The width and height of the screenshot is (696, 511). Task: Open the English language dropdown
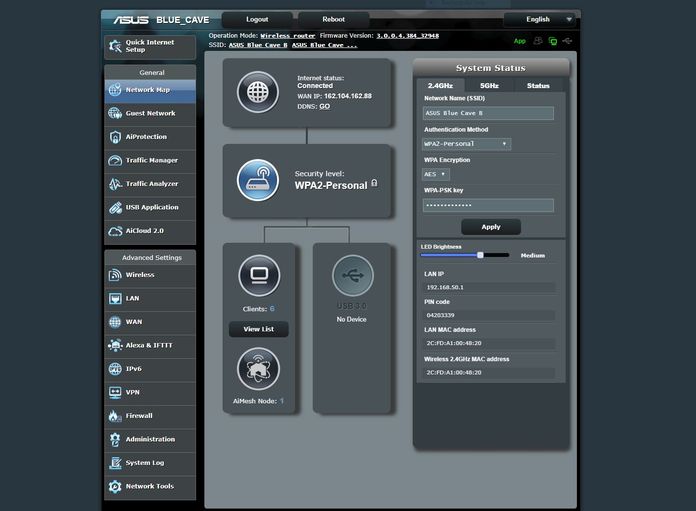[x=539, y=20]
